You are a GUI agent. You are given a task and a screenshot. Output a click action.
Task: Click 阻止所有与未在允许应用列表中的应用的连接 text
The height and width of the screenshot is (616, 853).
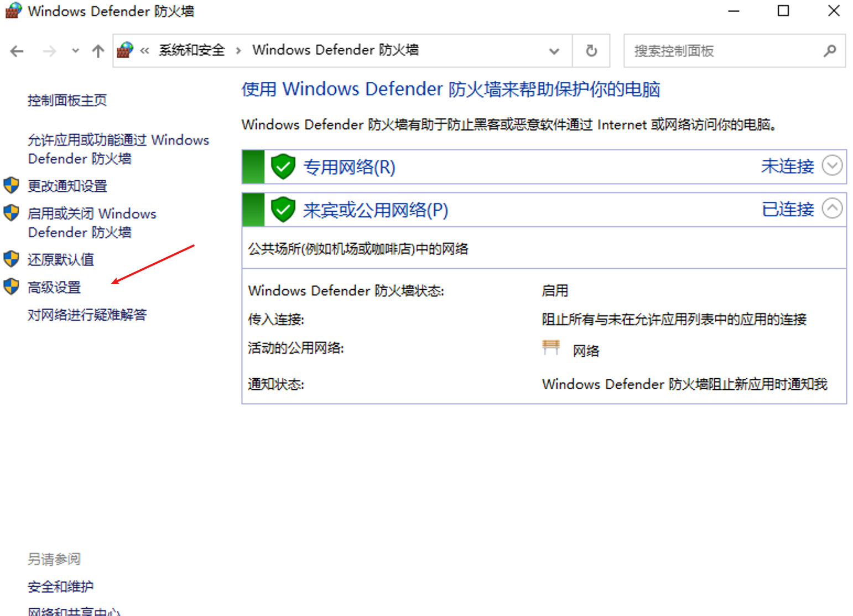pyautogui.click(x=674, y=319)
